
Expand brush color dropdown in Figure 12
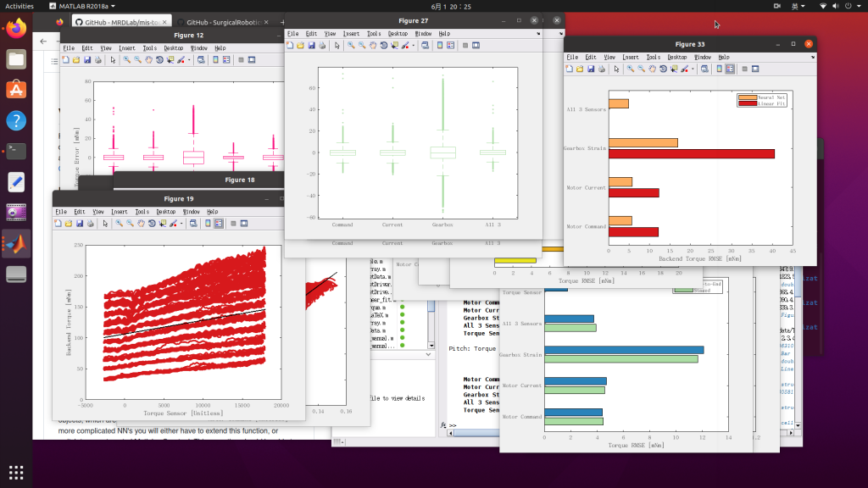pos(189,60)
